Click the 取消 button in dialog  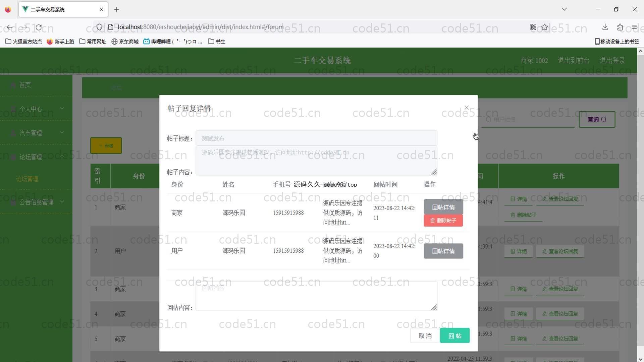pyautogui.click(x=425, y=336)
